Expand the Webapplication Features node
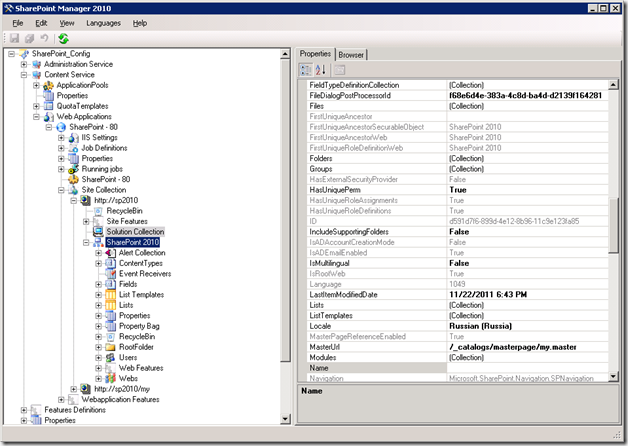 point(61,400)
